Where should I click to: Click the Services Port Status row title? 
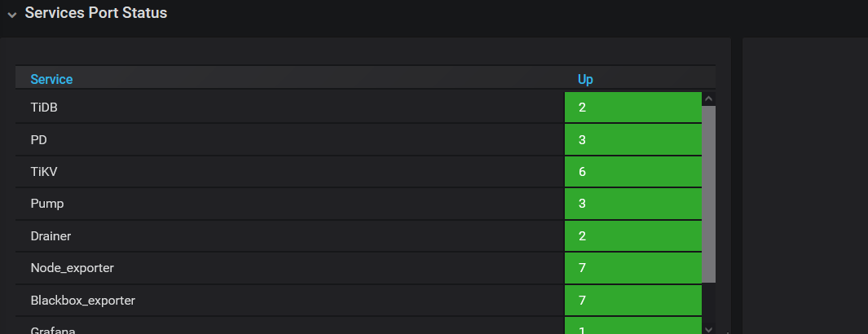(x=96, y=13)
